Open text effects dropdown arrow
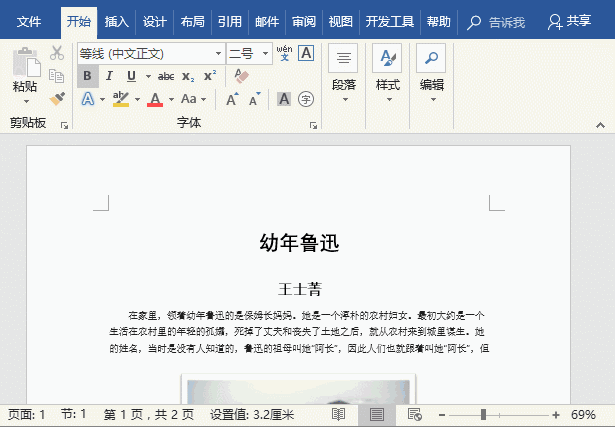Image resolution: width=615 pixels, height=427 pixels. (102, 99)
